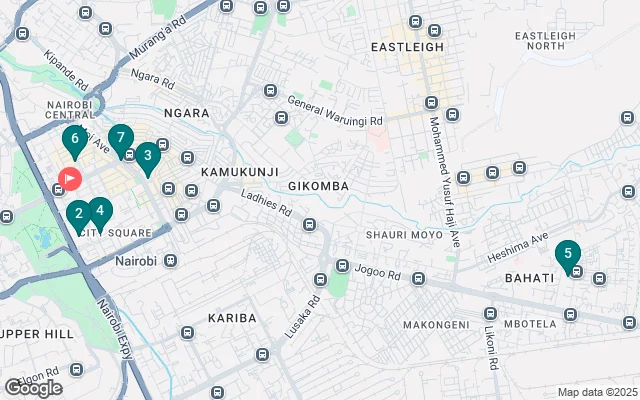Select bus stop icon on Ladhies Rd
Viewport: 640px width, 400px height.
(309, 224)
